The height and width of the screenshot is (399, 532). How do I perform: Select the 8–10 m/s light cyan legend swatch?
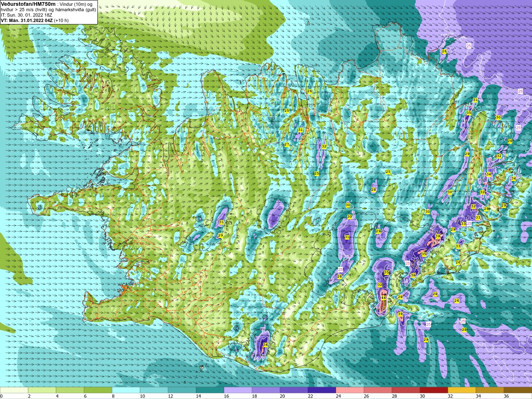tap(126, 390)
